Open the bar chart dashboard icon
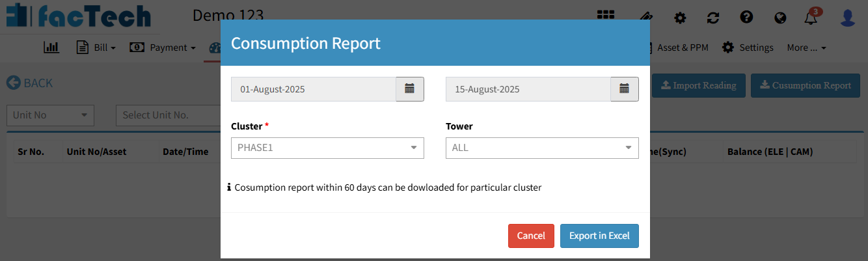The width and height of the screenshot is (868, 261). [51, 48]
